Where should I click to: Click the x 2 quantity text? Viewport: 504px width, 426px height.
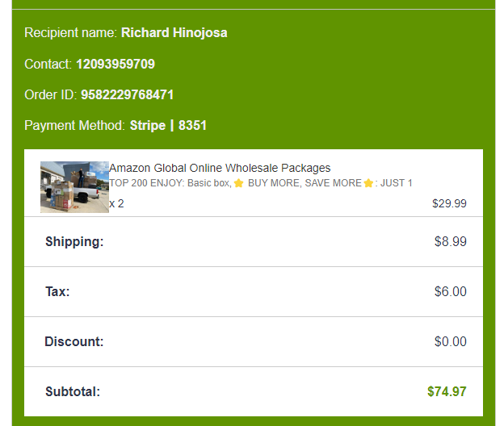coord(117,203)
